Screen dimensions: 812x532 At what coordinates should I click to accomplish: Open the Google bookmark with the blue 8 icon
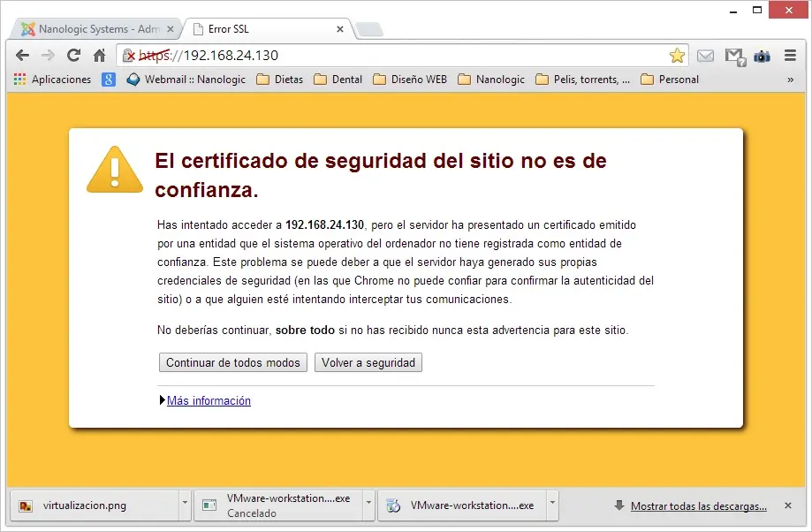(108, 80)
